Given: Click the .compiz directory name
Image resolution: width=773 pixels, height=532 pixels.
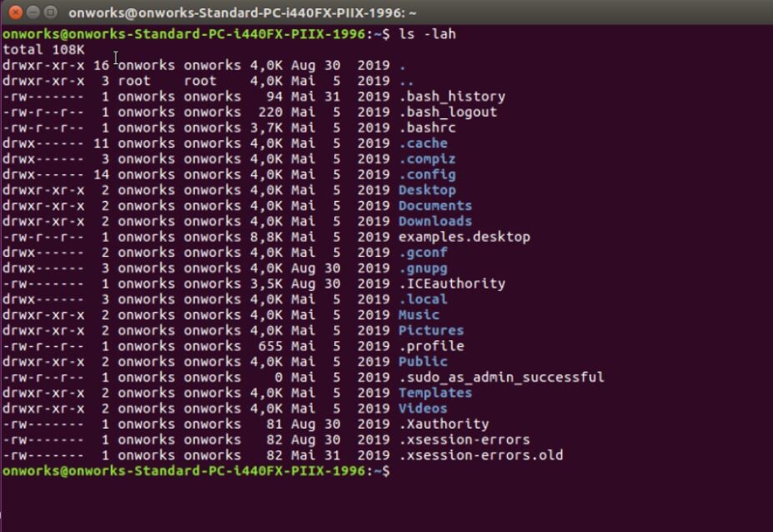Looking at the screenshot, I should point(428,159).
